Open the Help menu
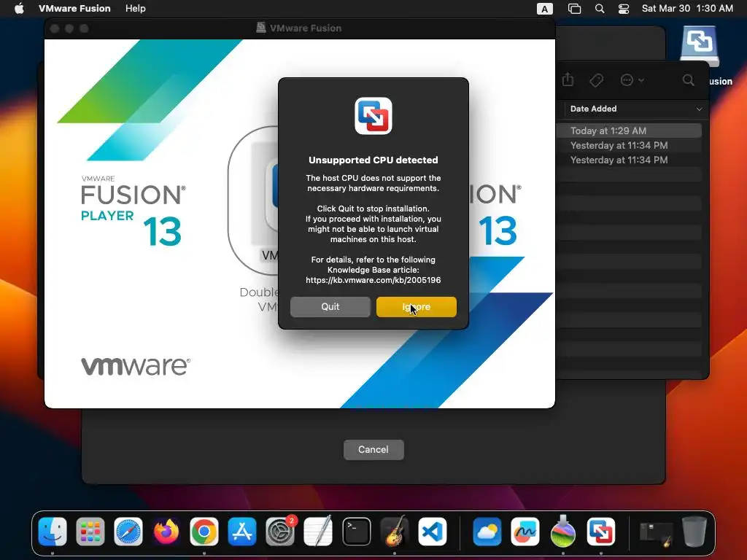The width and height of the screenshot is (747, 560). click(x=135, y=9)
